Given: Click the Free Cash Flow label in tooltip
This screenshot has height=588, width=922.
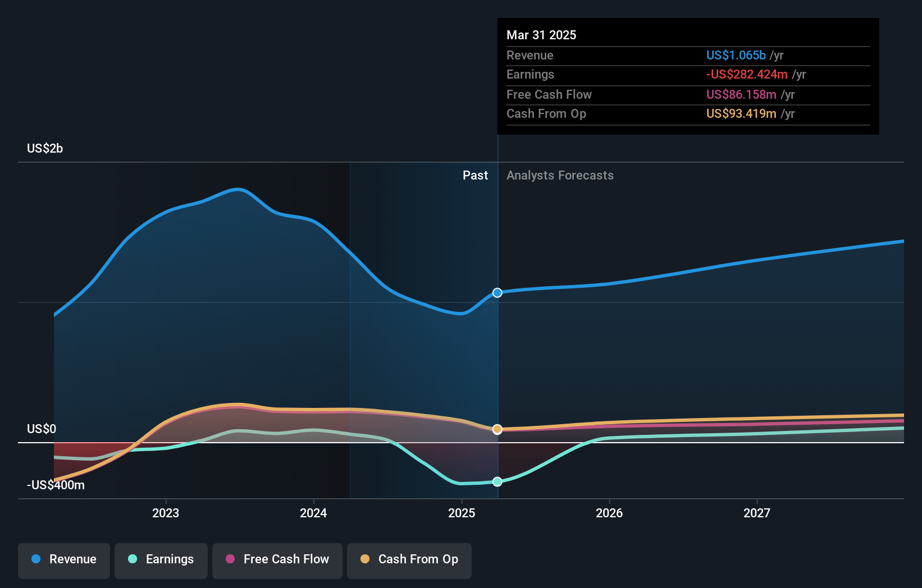Looking at the screenshot, I should coord(549,94).
